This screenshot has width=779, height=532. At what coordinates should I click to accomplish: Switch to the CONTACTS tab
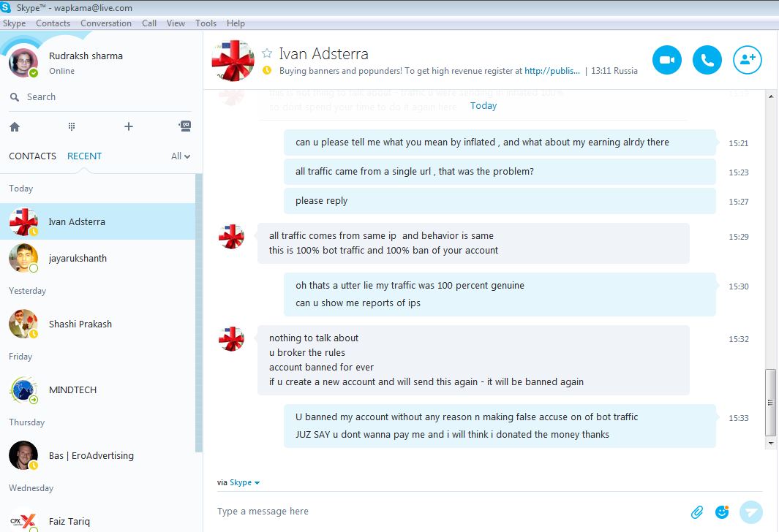pos(32,156)
